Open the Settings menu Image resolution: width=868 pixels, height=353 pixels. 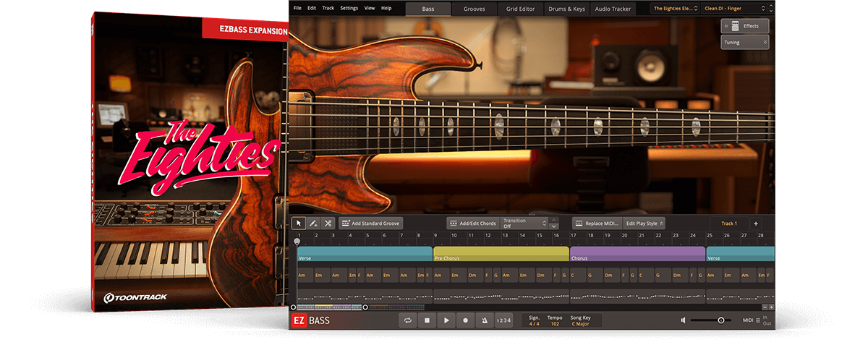(349, 8)
